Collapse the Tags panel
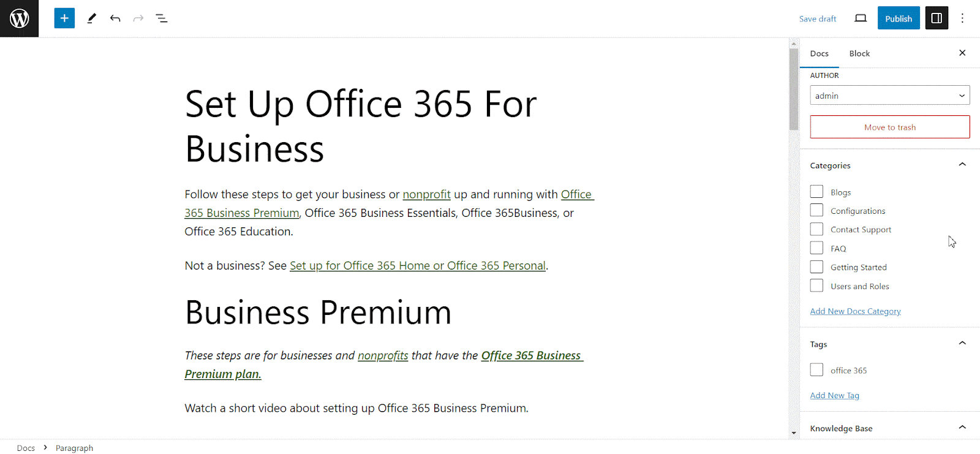980x454 pixels. pyautogui.click(x=962, y=344)
